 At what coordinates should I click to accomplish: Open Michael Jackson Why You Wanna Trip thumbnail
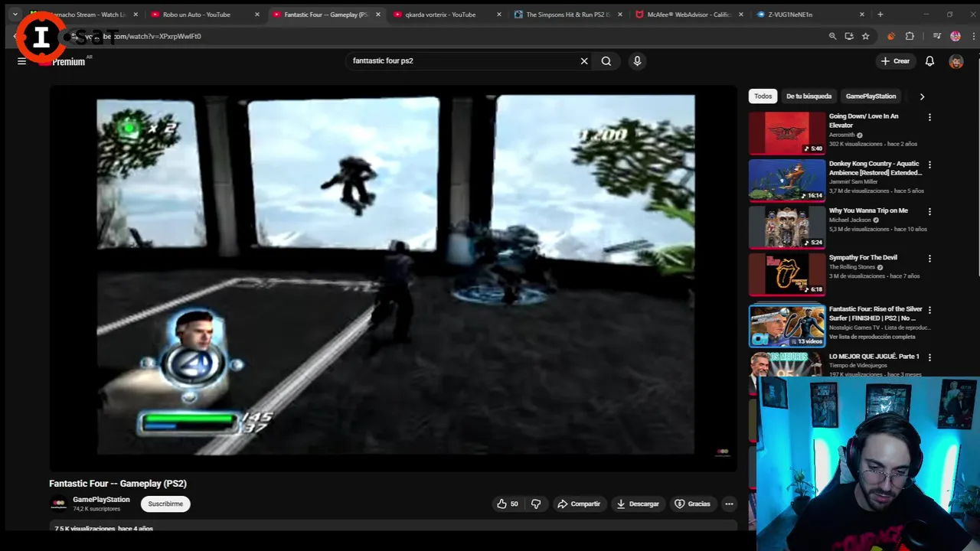[787, 227]
